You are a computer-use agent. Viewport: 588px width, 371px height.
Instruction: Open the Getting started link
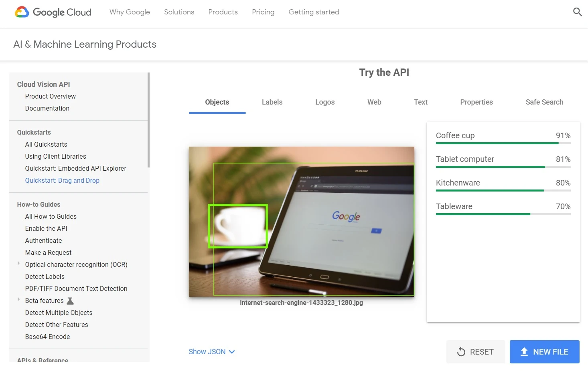point(314,12)
